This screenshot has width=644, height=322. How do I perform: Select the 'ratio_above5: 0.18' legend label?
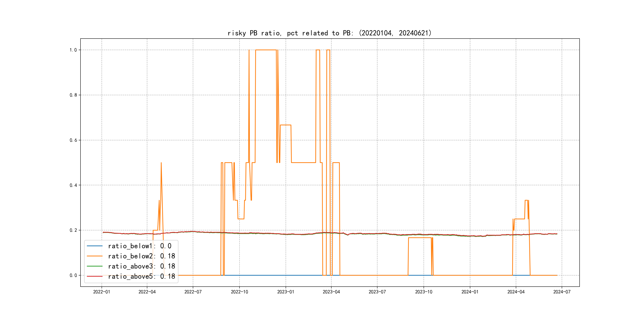[142, 276]
